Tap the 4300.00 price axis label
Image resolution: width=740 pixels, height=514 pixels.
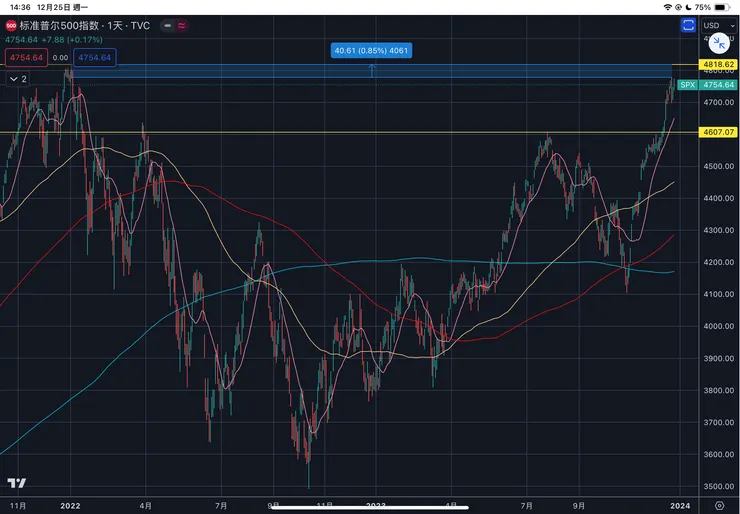point(719,230)
